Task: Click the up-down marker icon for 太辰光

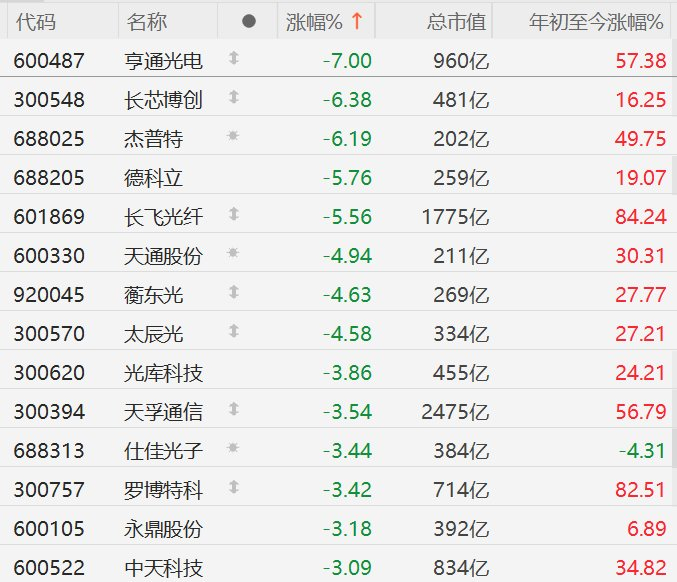Action: [234, 331]
